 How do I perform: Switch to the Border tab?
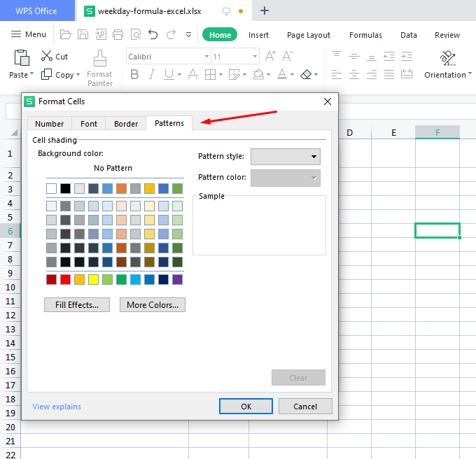tap(126, 124)
